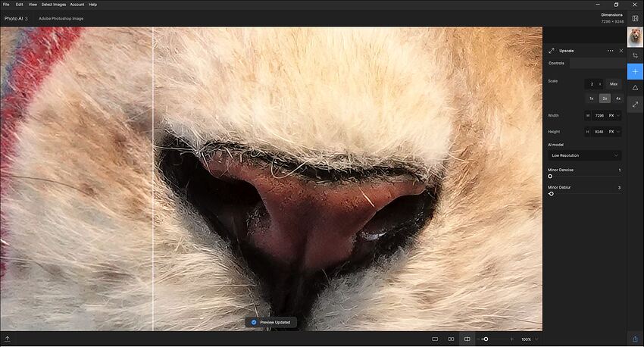The height and width of the screenshot is (347, 644).
Task: Toggle the right sidebar panel icon
Action: (x=635, y=18)
